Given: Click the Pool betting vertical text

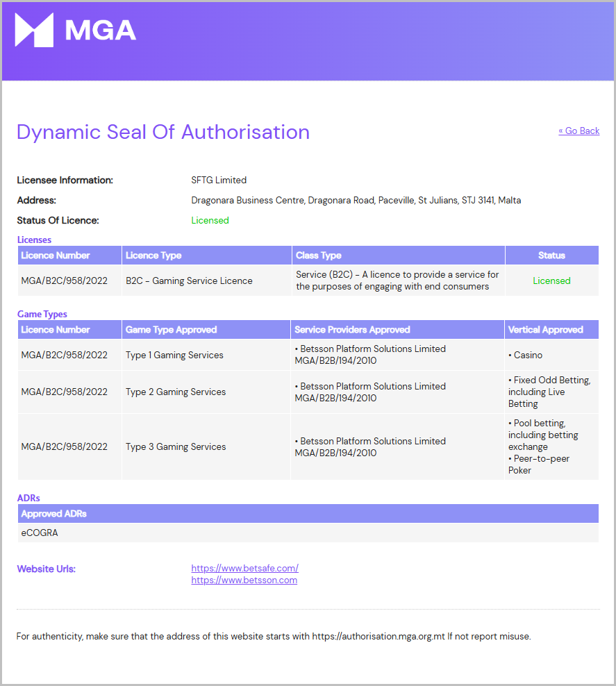Looking at the screenshot, I should point(543,435).
